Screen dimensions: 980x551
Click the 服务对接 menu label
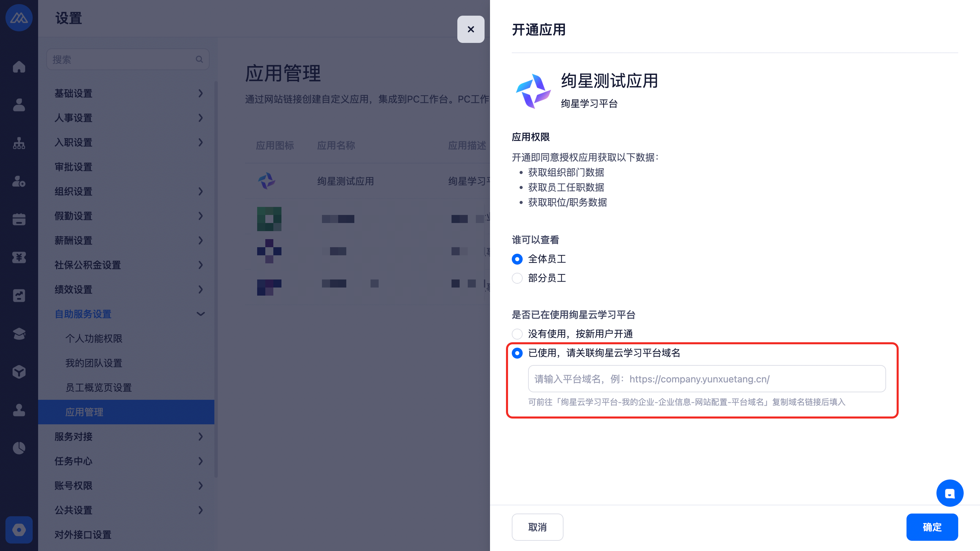pyautogui.click(x=73, y=437)
